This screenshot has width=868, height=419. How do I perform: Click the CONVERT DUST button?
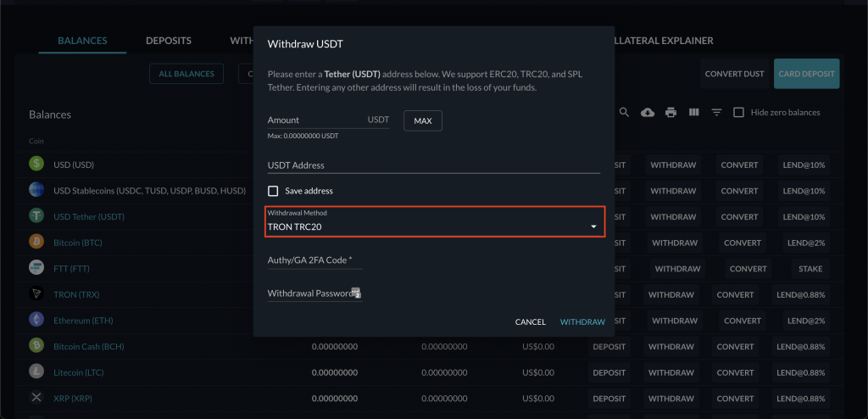(735, 74)
